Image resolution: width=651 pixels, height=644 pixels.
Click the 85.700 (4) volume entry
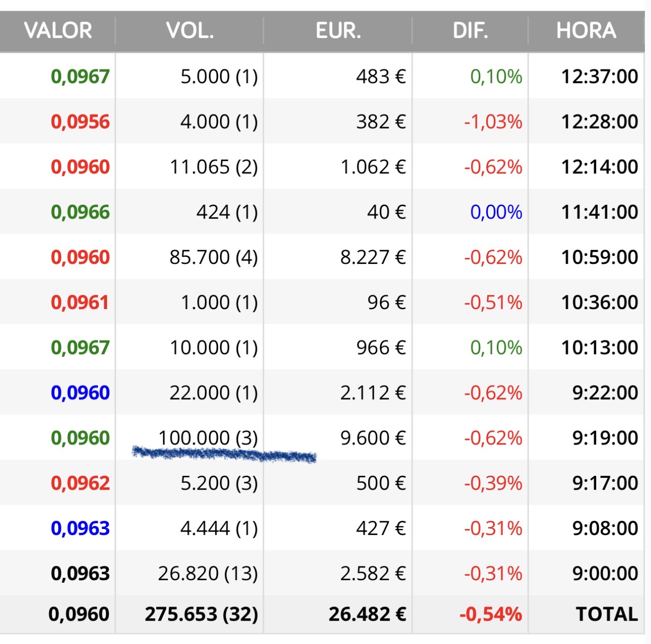tap(213, 257)
